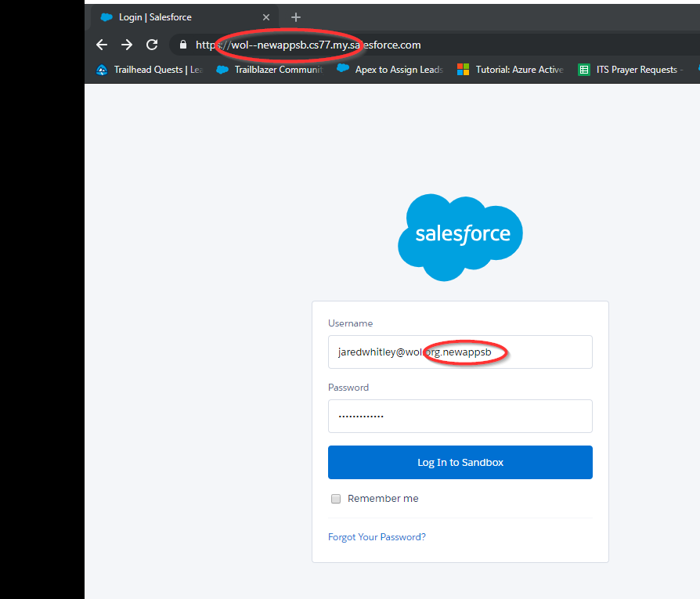Open Tutorial: Azure Active bookmark
The image size is (700, 599).
click(x=511, y=70)
